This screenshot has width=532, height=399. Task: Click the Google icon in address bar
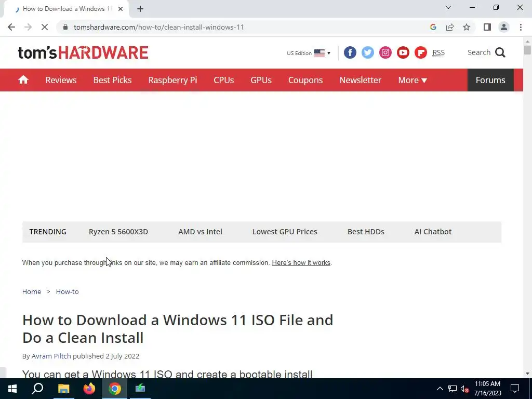click(433, 27)
